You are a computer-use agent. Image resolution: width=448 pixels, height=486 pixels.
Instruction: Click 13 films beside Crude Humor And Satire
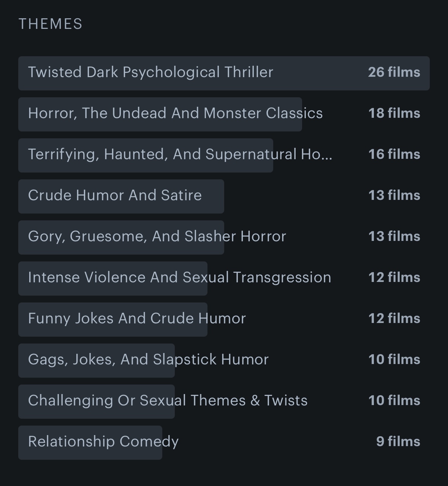394,195
